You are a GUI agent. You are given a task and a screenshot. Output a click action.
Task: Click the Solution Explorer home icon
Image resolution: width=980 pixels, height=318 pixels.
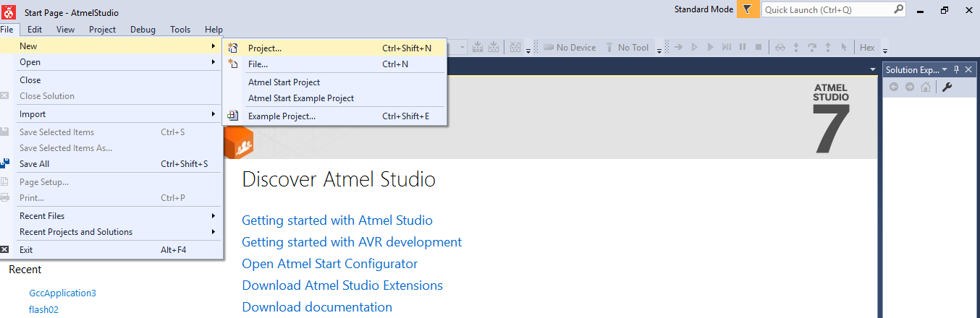926,87
